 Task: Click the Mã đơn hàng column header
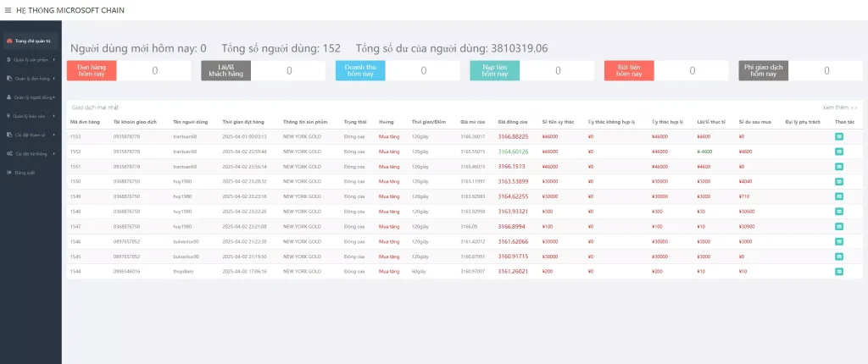point(85,122)
